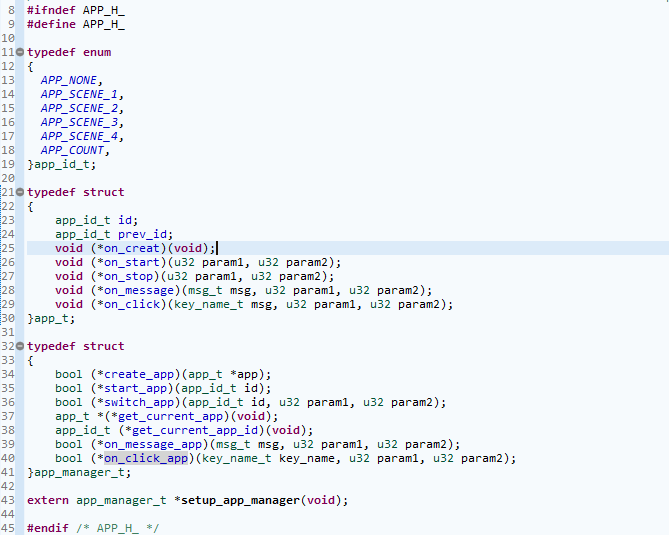Screen dimensions: 669x535
Task: Click the #ifndef directive on line 8
Action: [x=51, y=10]
